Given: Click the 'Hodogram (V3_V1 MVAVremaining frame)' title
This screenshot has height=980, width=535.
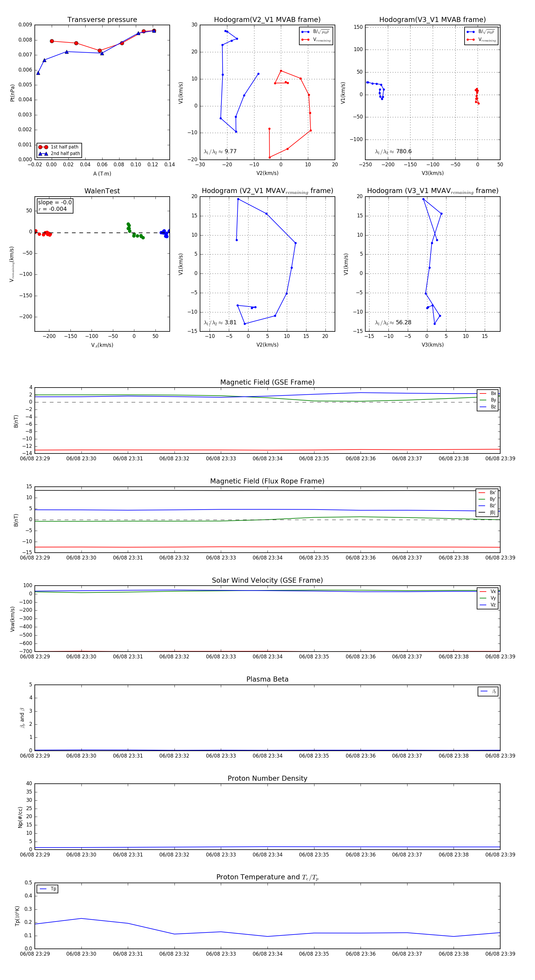Looking at the screenshot, I should (432, 191).
